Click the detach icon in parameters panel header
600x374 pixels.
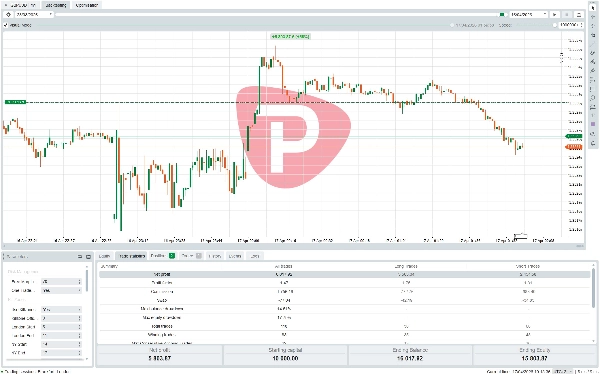pos(80,256)
